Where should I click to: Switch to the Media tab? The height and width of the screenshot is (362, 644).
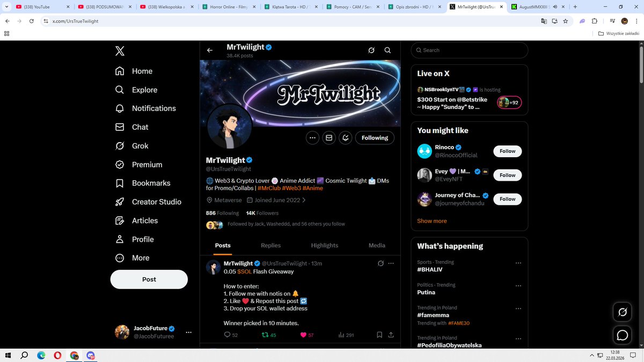coord(376,245)
